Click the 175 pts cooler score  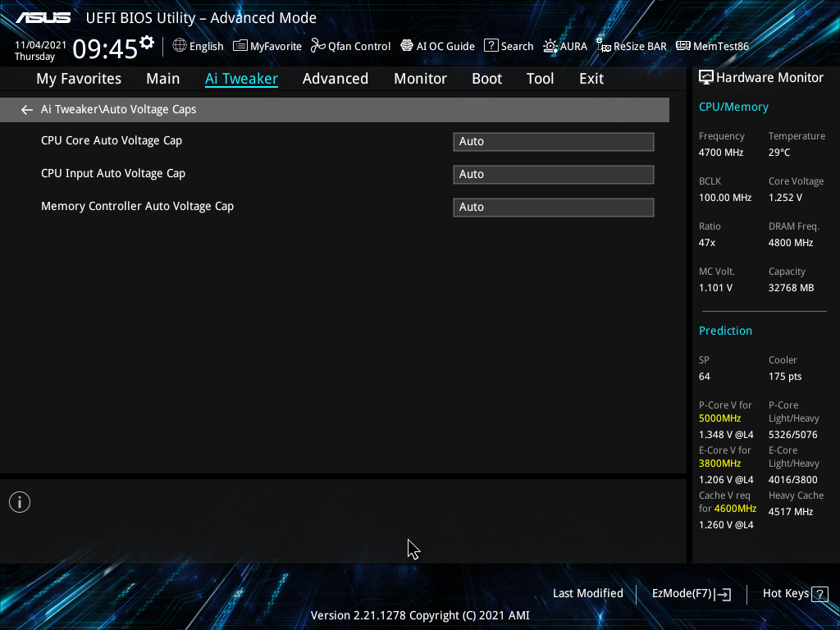[785, 376]
